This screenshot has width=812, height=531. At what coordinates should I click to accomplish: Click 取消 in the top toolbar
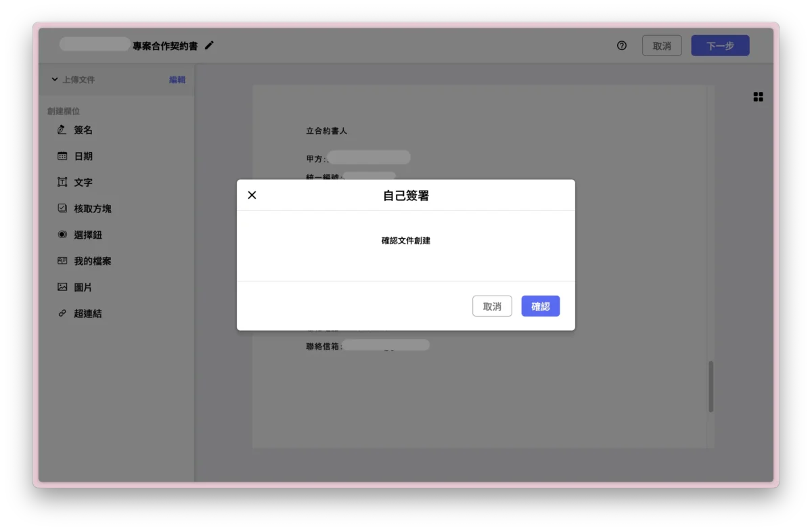click(x=662, y=45)
